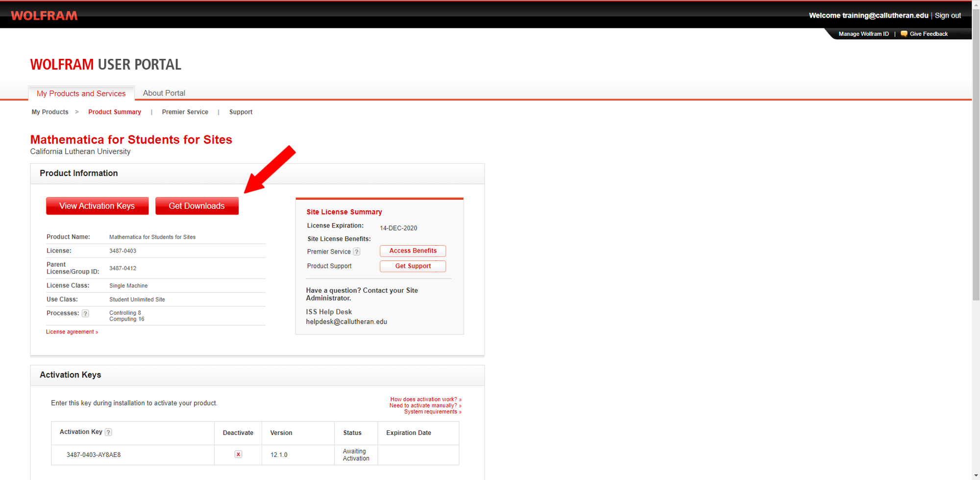Click the page vertical scrollbar thumb
The height and width of the screenshot is (480, 980).
tap(976, 154)
